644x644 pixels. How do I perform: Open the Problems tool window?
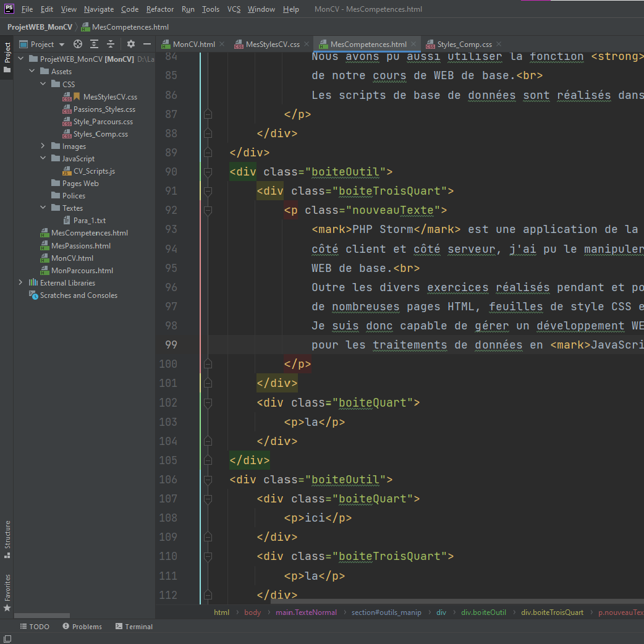click(x=82, y=626)
